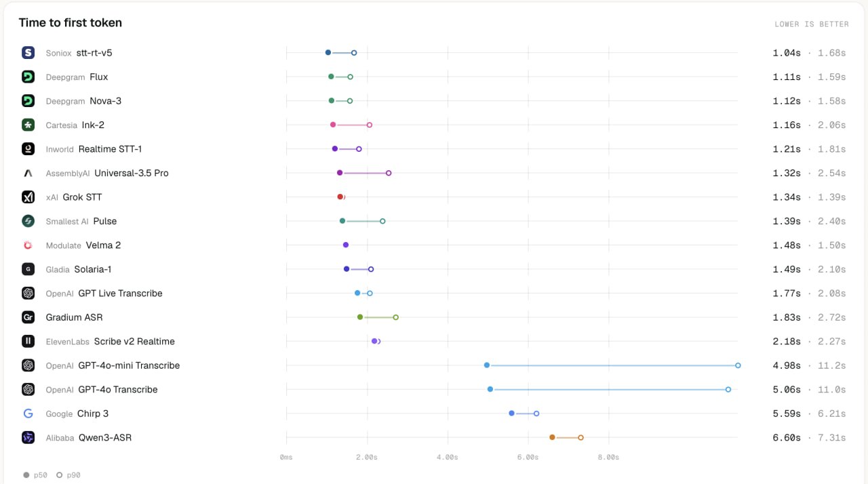Click the Inworld logo icon
The width and height of the screenshot is (868, 484).
tap(28, 149)
